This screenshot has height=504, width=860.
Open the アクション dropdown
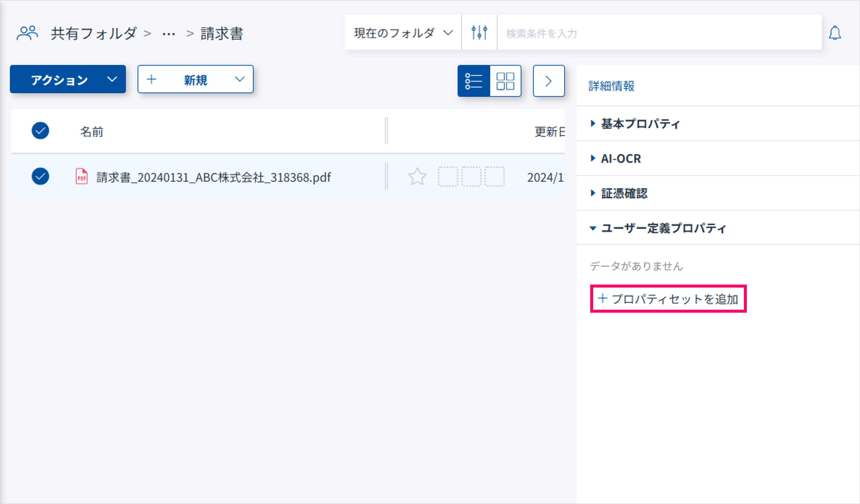click(68, 80)
